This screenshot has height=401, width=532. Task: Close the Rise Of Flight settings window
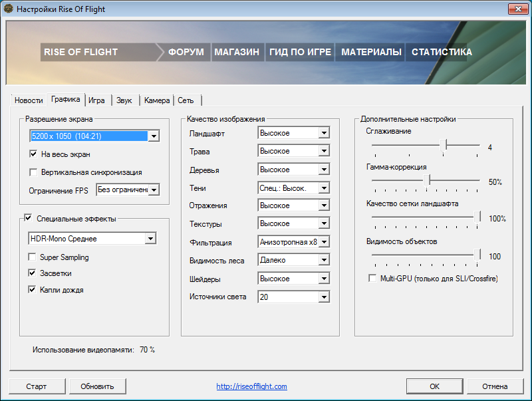click(x=518, y=9)
